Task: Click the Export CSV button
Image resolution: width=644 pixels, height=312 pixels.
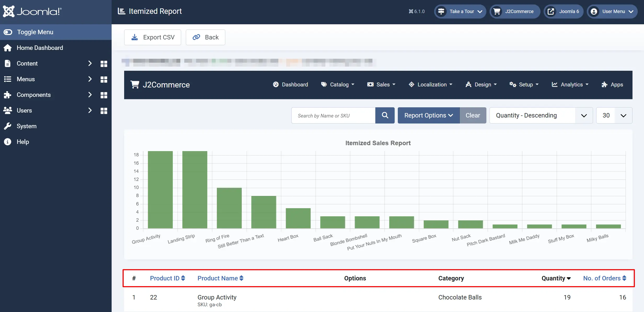Action: click(153, 37)
